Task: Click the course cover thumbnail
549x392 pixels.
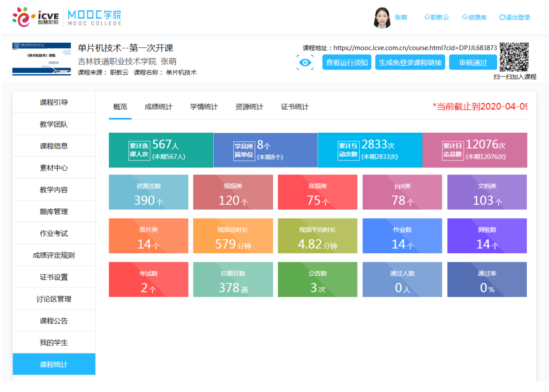Action: 42,59
